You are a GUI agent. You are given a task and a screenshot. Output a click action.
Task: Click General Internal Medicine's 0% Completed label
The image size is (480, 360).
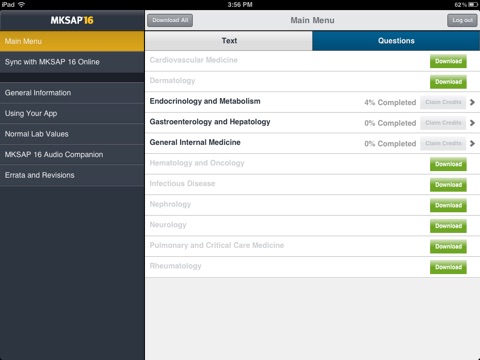[390, 144]
